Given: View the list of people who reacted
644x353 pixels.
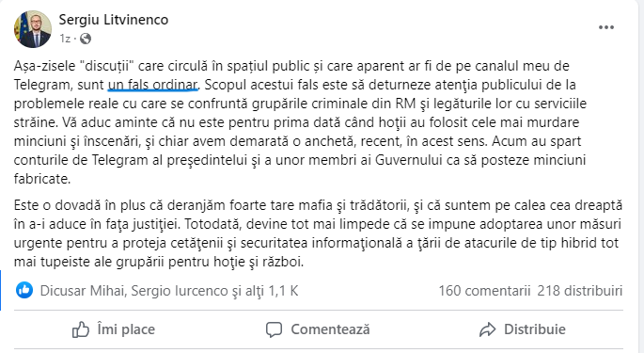Looking at the screenshot, I should (169, 291).
